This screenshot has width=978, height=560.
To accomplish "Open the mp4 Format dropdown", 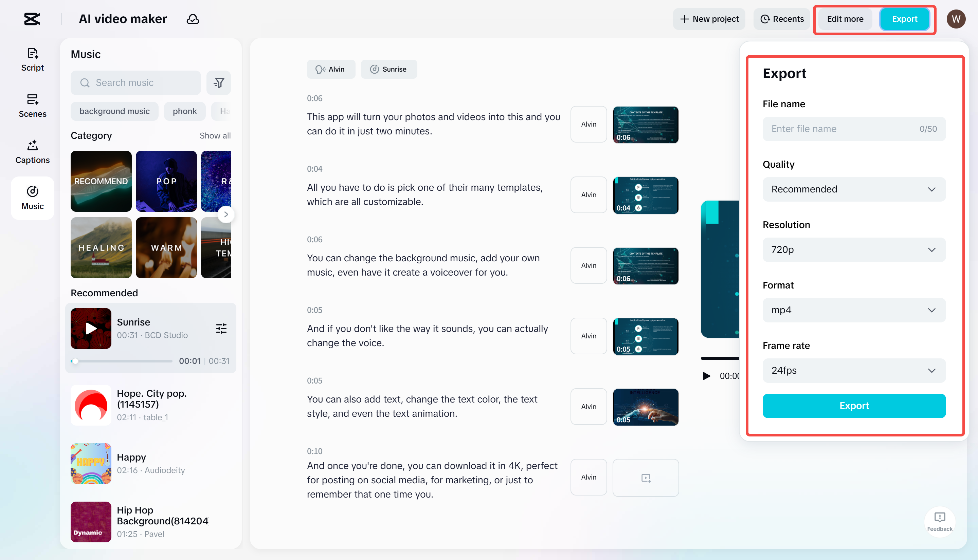I will (854, 310).
